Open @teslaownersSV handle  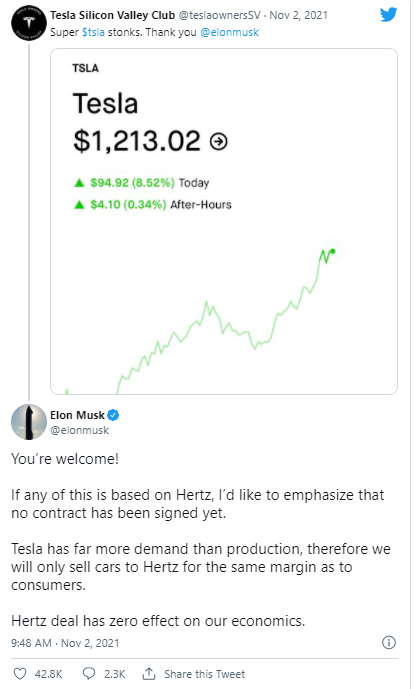click(x=219, y=15)
